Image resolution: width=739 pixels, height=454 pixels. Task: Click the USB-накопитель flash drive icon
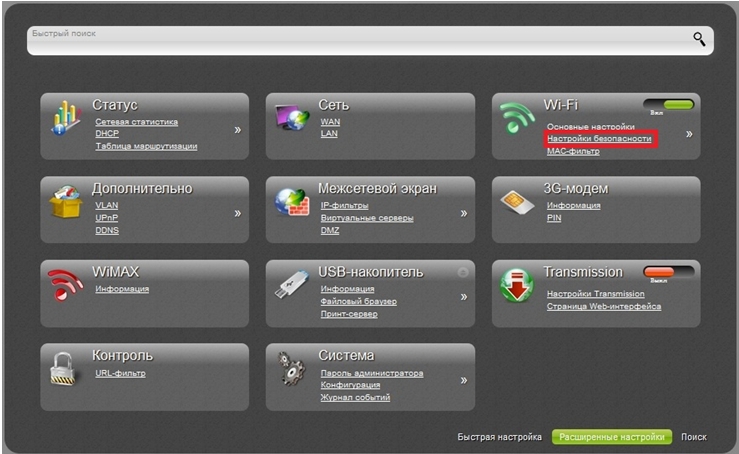tap(293, 286)
